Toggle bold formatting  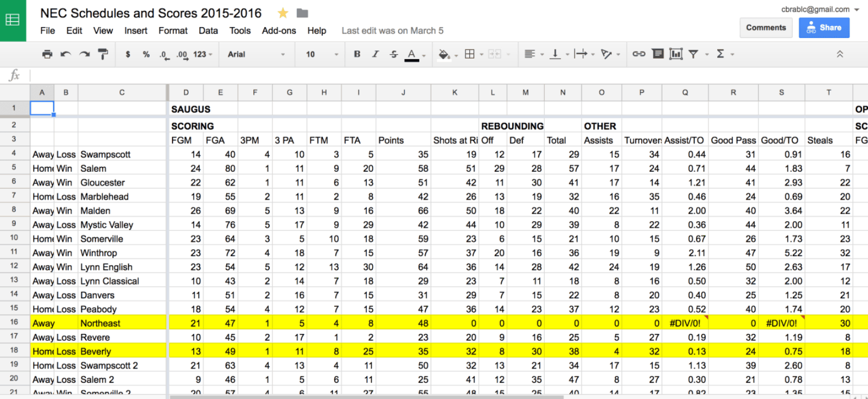(357, 54)
